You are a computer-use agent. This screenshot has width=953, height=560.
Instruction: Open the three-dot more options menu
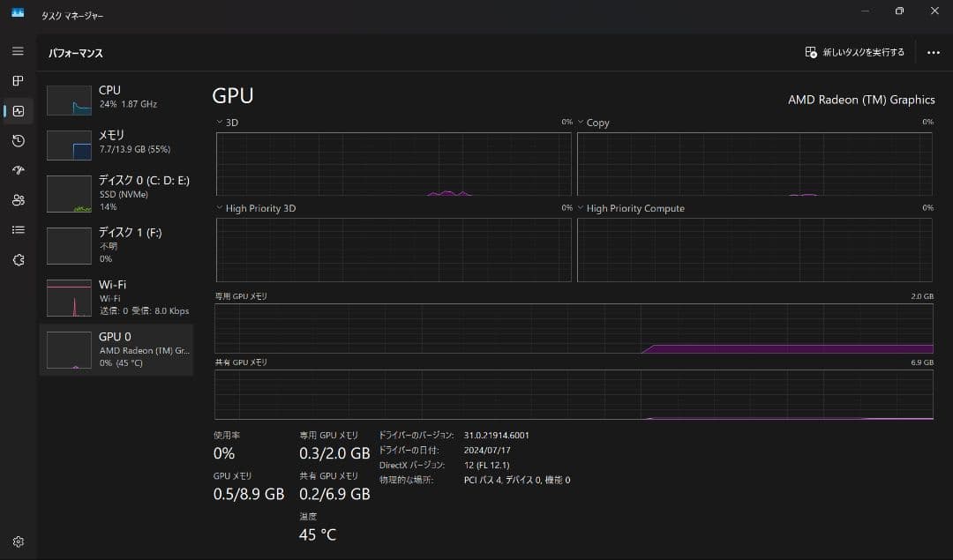click(x=934, y=52)
